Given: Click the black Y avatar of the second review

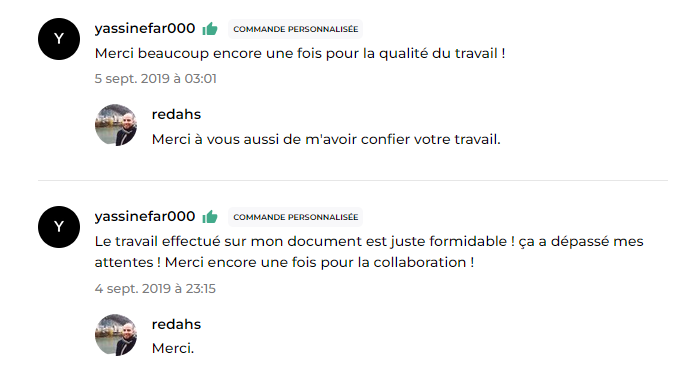Looking at the screenshot, I should (x=59, y=227).
